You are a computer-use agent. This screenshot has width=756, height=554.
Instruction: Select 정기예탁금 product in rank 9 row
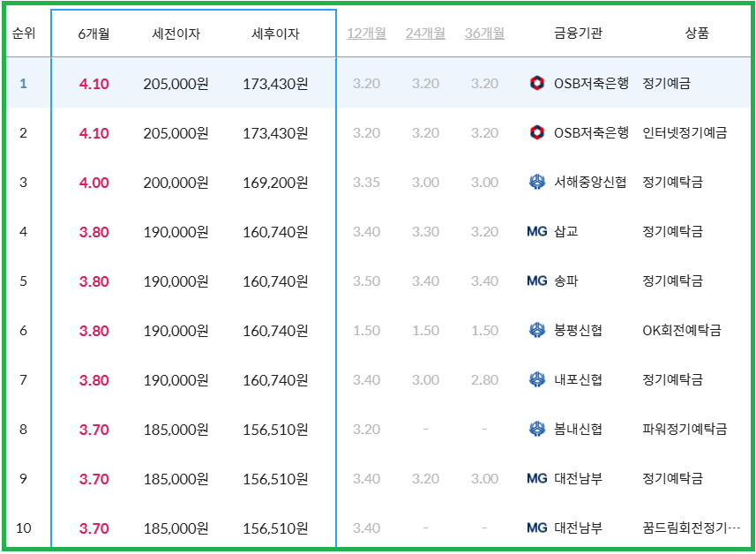pyautogui.click(x=672, y=478)
